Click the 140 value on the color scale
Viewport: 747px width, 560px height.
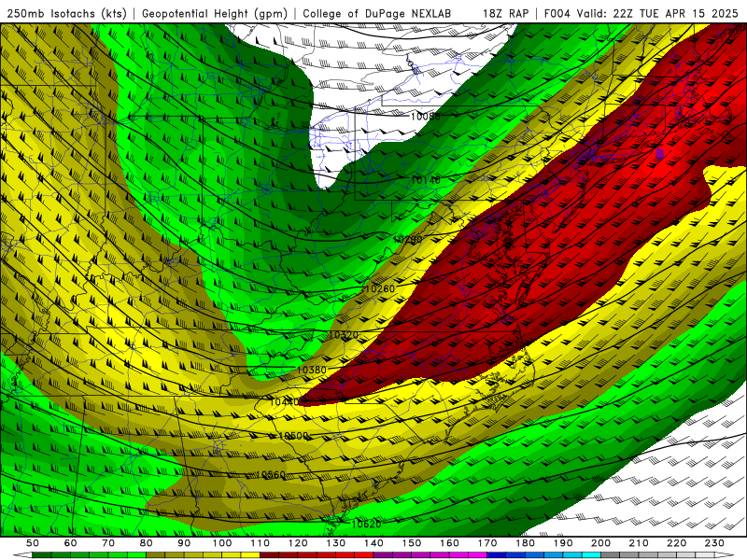(x=373, y=543)
